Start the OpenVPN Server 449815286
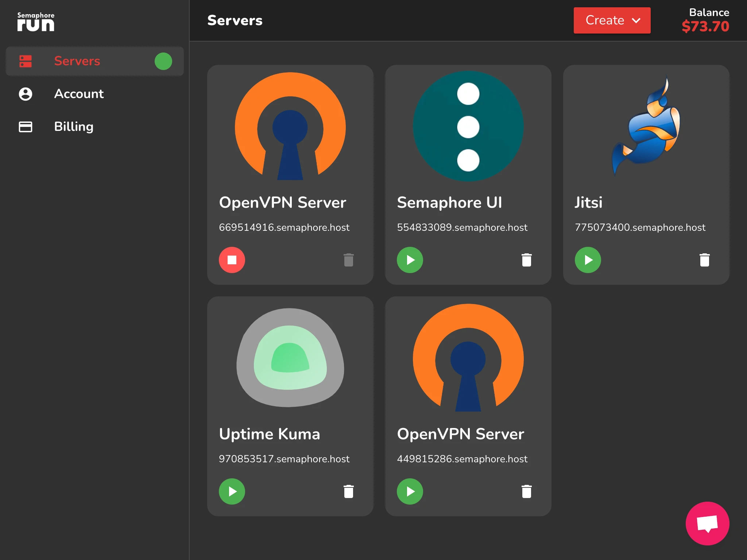747x560 pixels. [410, 491]
